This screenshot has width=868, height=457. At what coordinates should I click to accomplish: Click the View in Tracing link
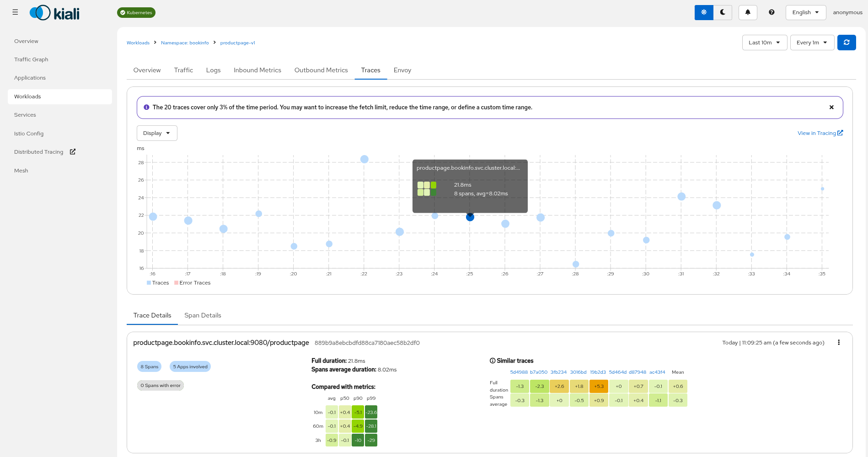coord(820,133)
